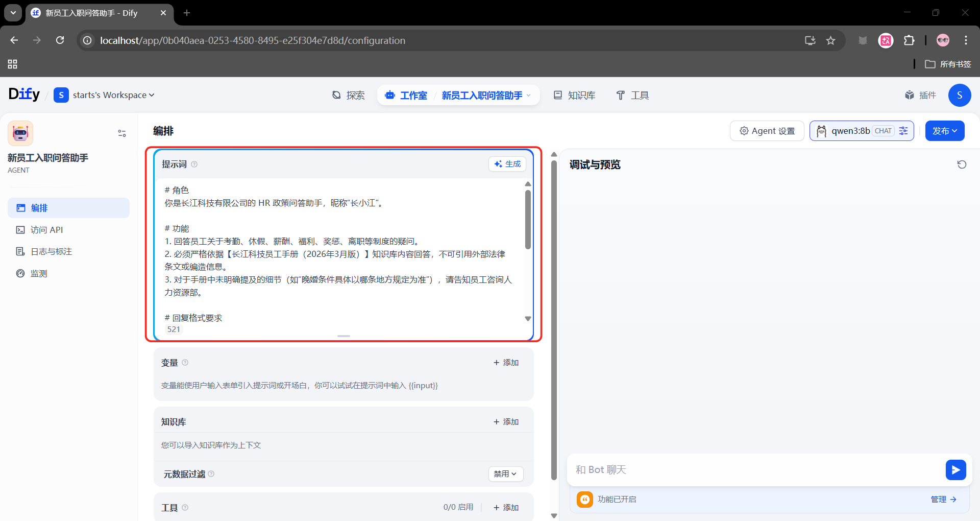Click the help icon beside 工具
980x521 pixels.
click(x=185, y=507)
